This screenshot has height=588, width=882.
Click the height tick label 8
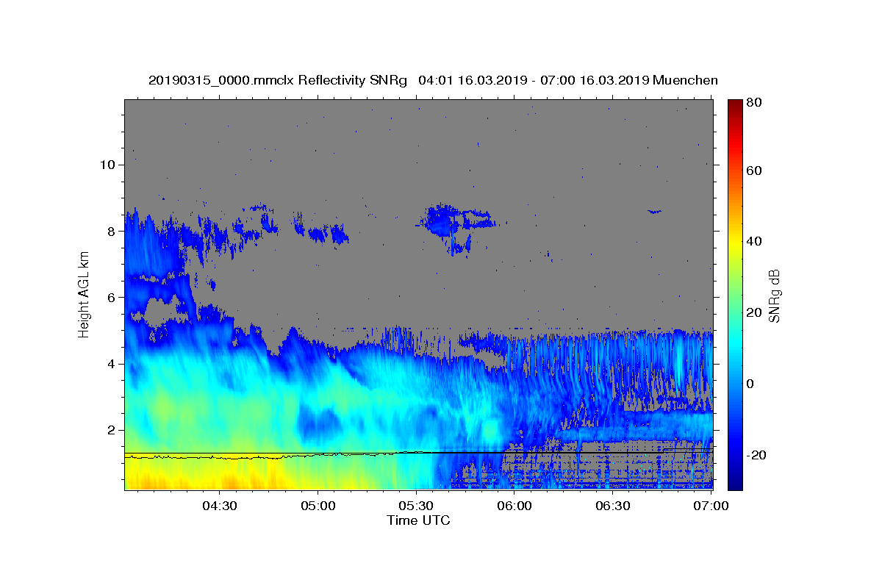click(x=111, y=231)
